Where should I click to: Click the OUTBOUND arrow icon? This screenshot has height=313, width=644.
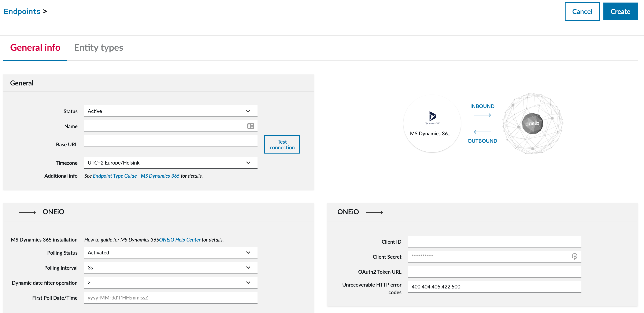[482, 132]
